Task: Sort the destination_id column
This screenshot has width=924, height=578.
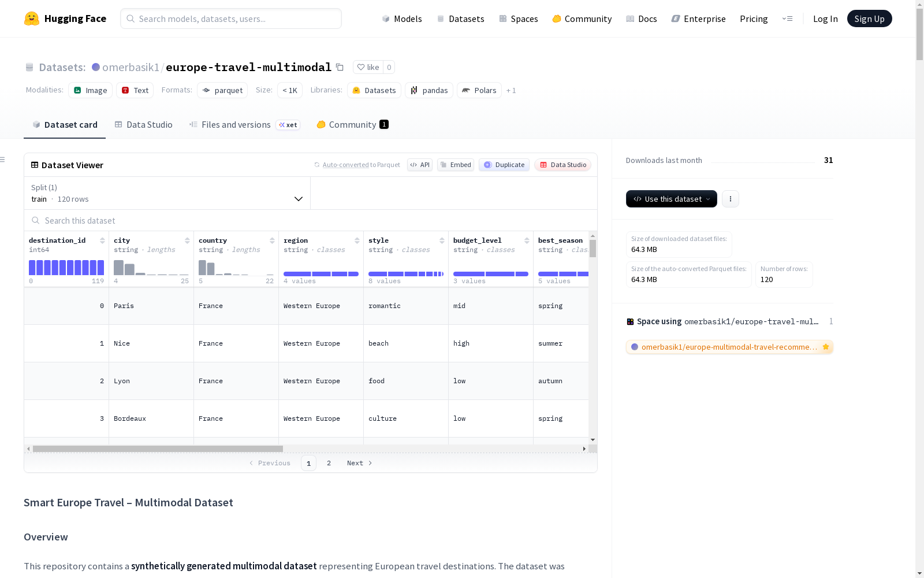Action: pyautogui.click(x=102, y=240)
